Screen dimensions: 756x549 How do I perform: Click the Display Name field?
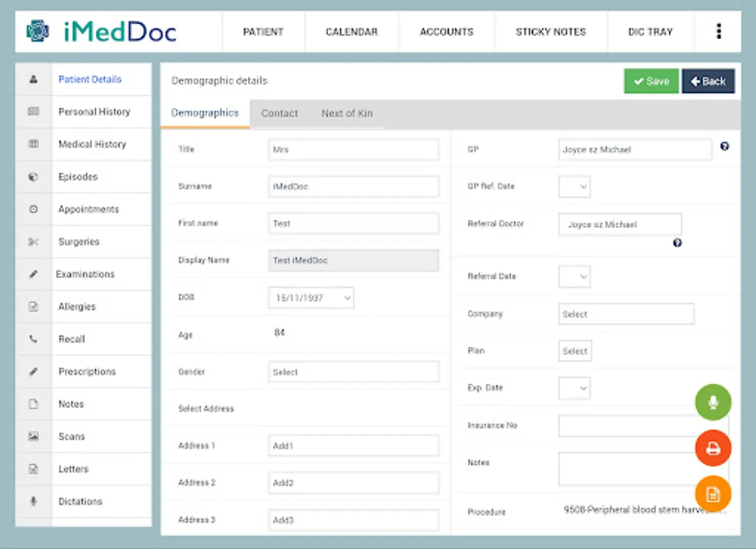(x=353, y=260)
